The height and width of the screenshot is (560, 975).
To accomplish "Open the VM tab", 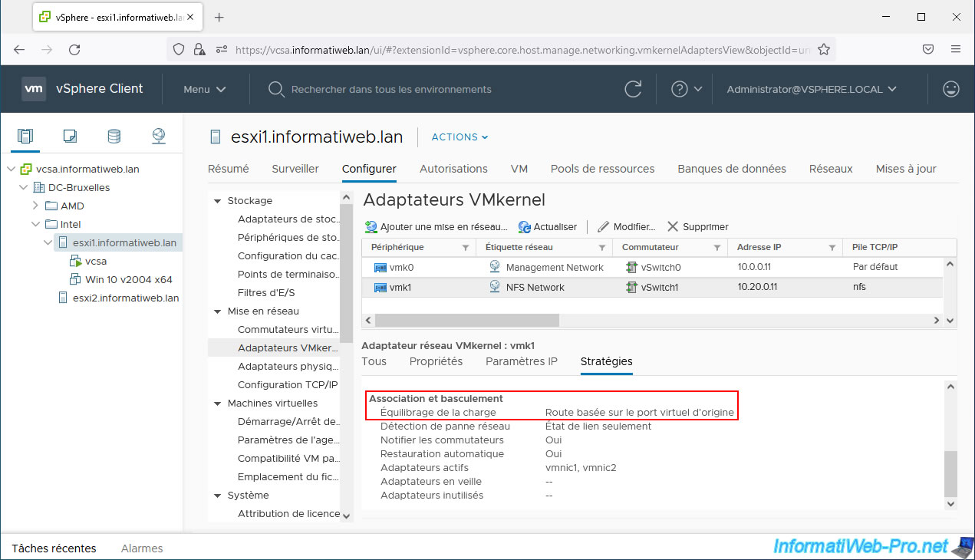I will (x=519, y=169).
